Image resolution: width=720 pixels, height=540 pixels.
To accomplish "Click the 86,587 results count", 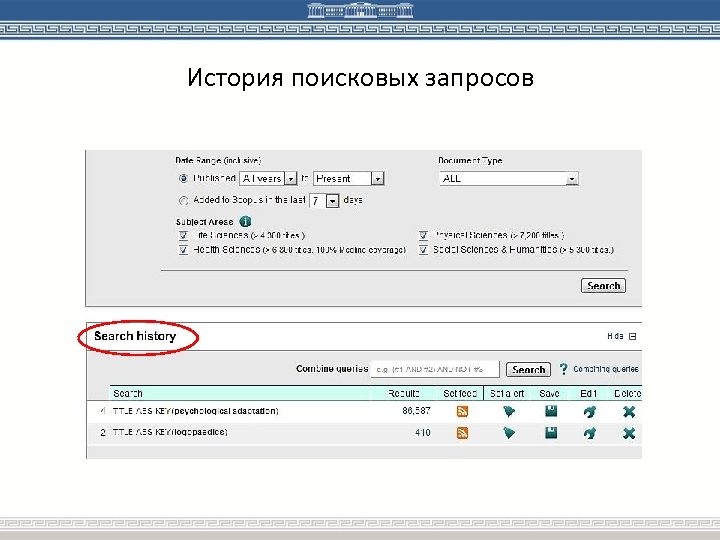I will click(x=416, y=411).
